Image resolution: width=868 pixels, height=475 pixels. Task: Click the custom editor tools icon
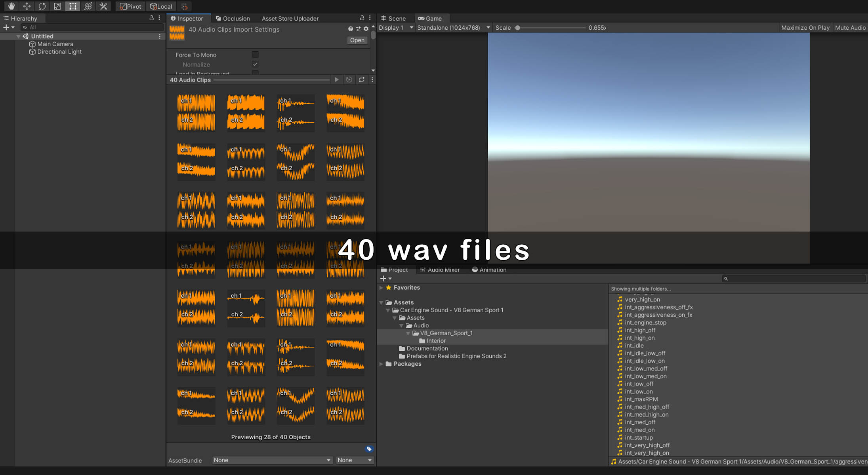[103, 6]
